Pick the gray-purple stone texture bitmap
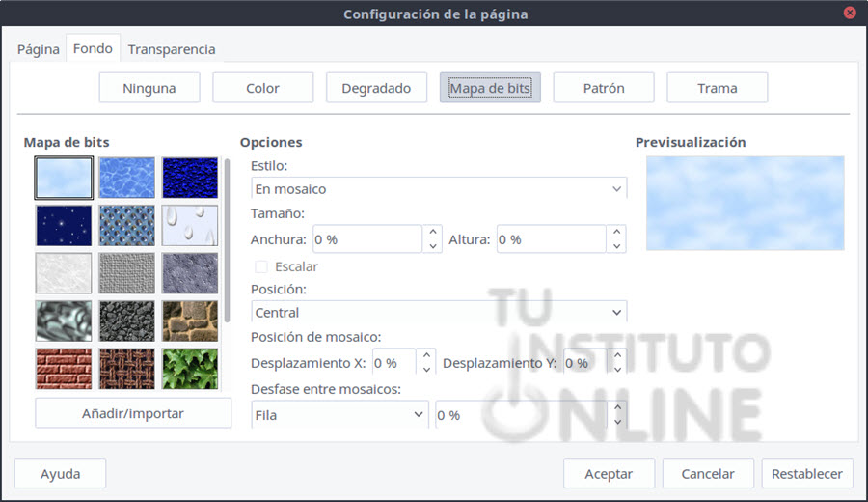This screenshot has width=868, height=502. click(x=190, y=273)
